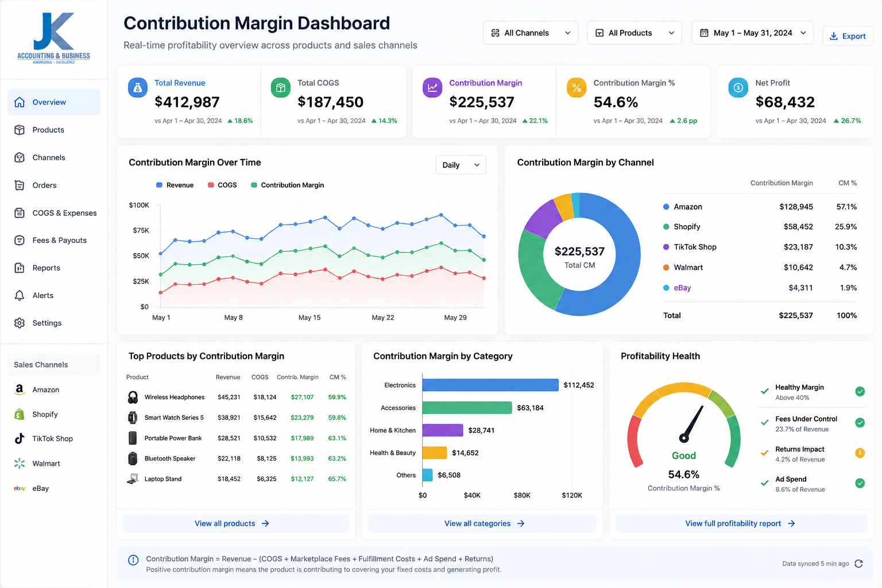Click the Settings gear icon

point(20,323)
